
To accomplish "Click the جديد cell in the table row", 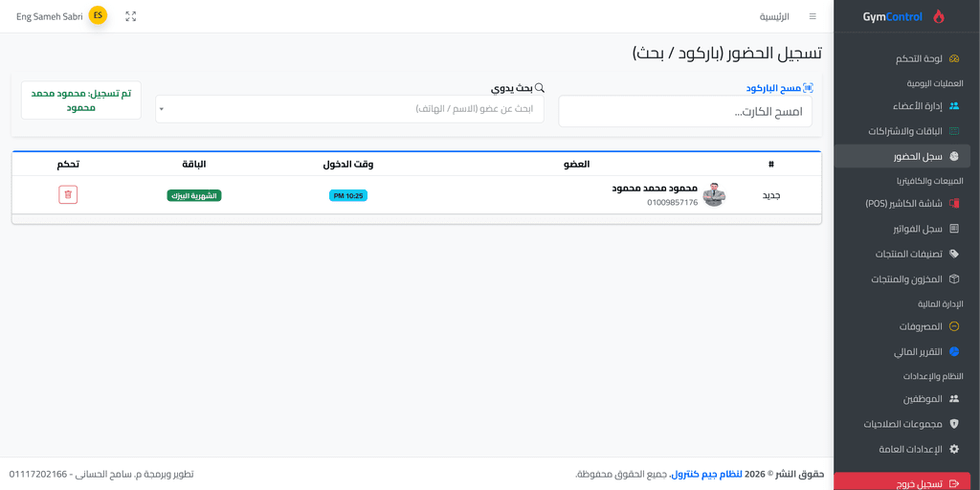I will pyautogui.click(x=773, y=195).
